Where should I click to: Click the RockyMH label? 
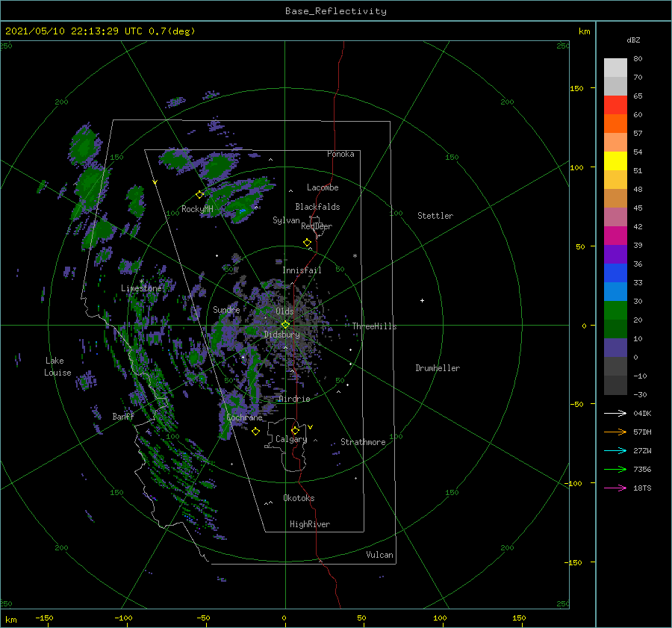(x=197, y=209)
